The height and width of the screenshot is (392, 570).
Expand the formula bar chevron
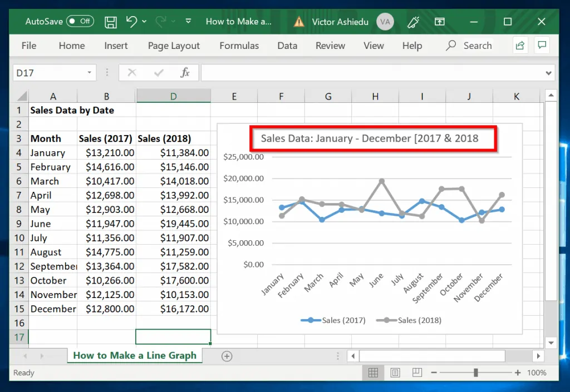point(549,73)
